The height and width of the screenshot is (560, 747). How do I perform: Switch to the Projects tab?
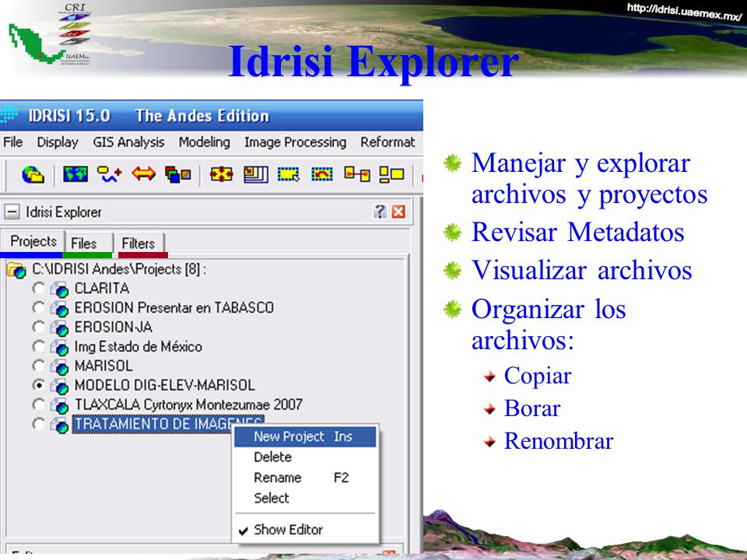pyautogui.click(x=33, y=241)
